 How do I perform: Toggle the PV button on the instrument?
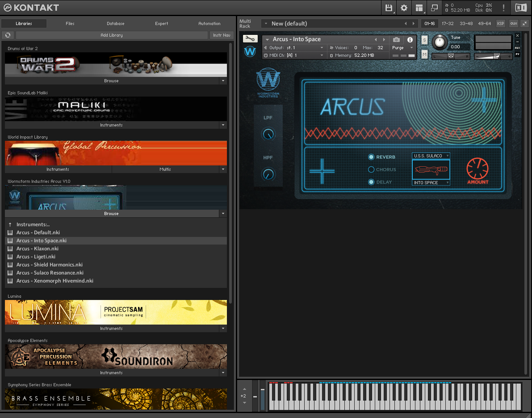tap(517, 54)
